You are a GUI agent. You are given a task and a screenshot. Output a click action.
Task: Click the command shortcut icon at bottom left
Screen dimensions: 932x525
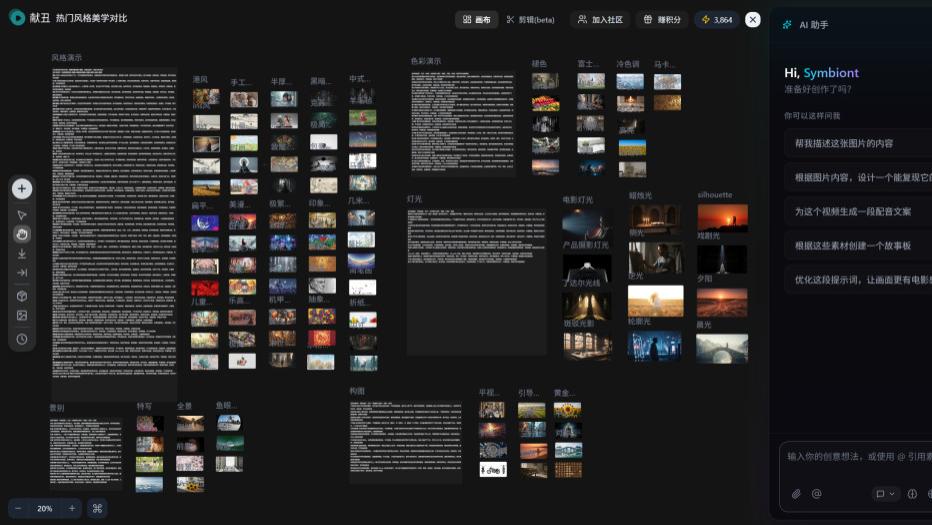point(97,508)
